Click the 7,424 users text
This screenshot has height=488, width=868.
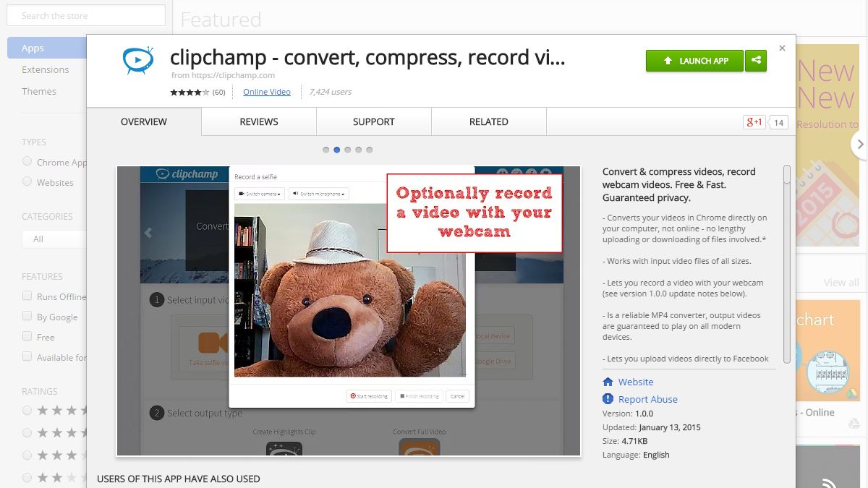[331, 92]
